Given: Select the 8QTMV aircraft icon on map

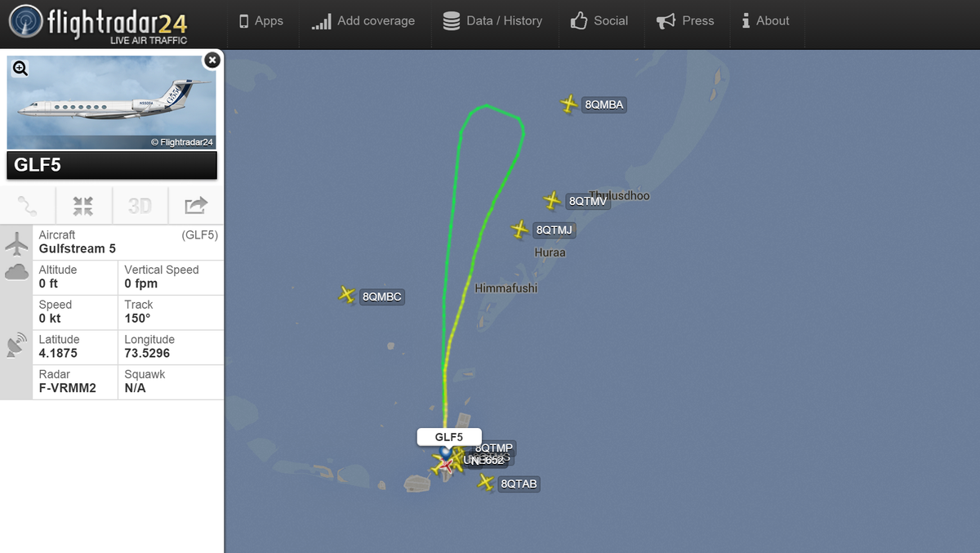Looking at the screenshot, I should tap(553, 200).
